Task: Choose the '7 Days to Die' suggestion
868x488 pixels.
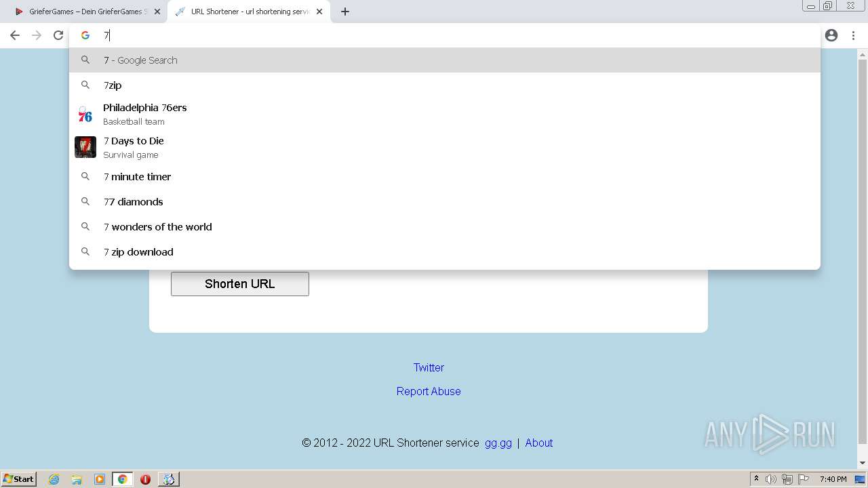Action: 445,147
